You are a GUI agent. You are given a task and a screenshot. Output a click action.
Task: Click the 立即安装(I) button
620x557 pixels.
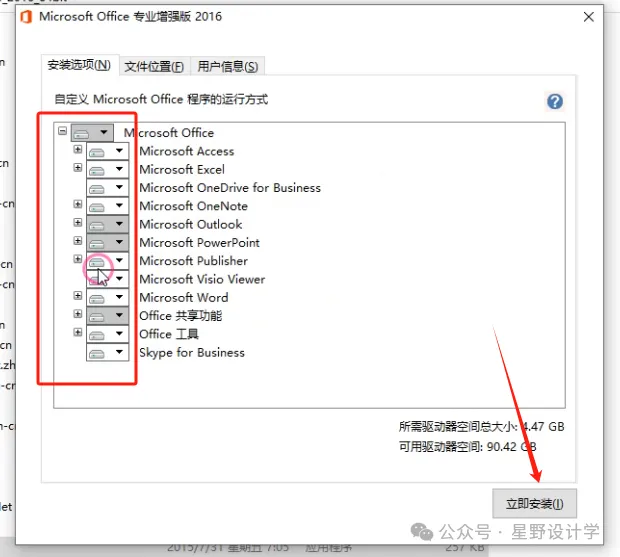pyautogui.click(x=535, y=504)
